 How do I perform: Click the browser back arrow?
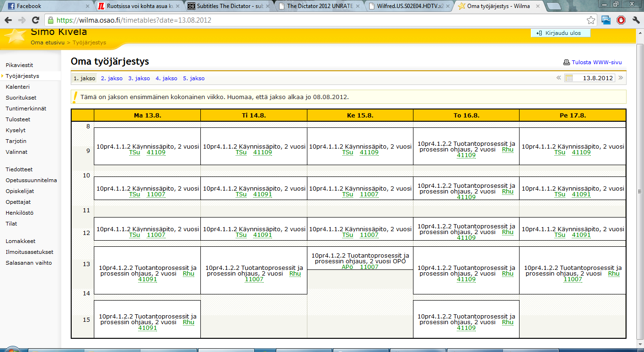(8, 20)
